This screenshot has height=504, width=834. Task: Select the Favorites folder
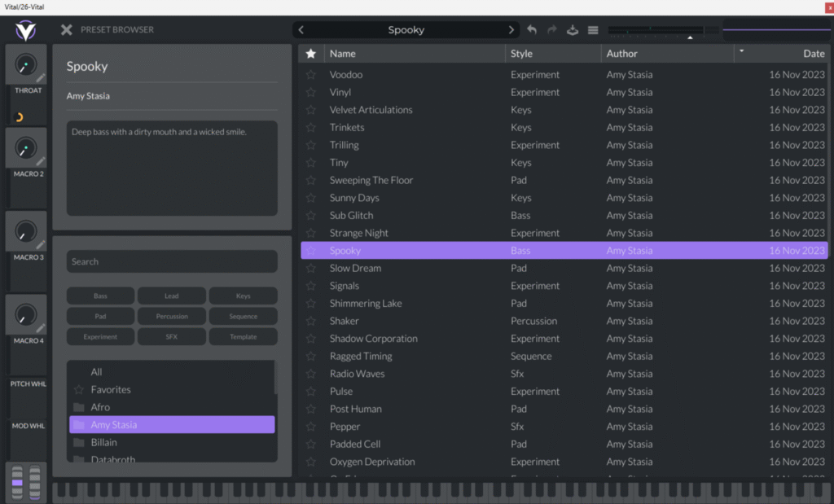[172, 389]
